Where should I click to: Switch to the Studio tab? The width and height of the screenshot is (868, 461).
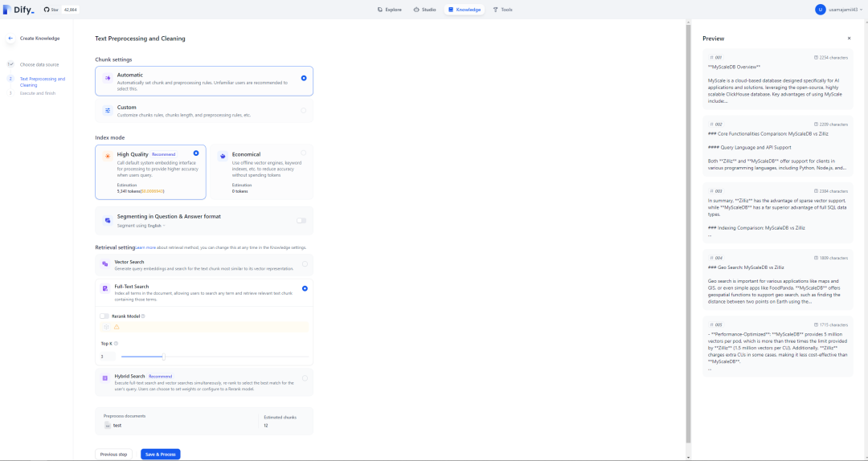424,10
